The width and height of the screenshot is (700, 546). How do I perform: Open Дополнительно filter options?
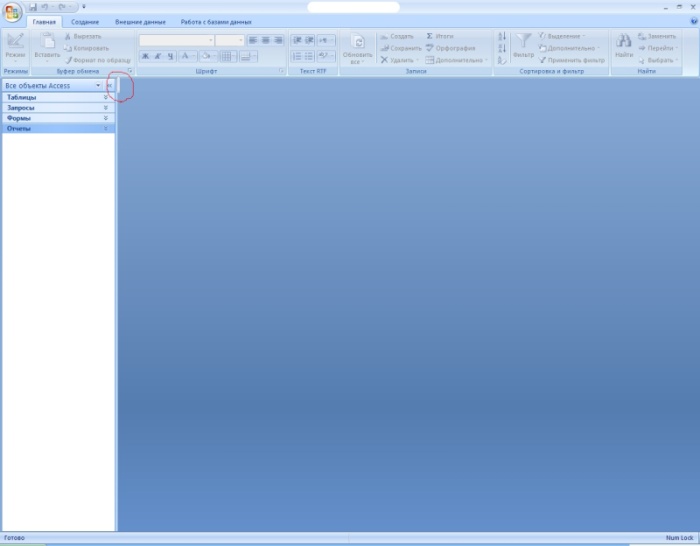pos(569,48)
